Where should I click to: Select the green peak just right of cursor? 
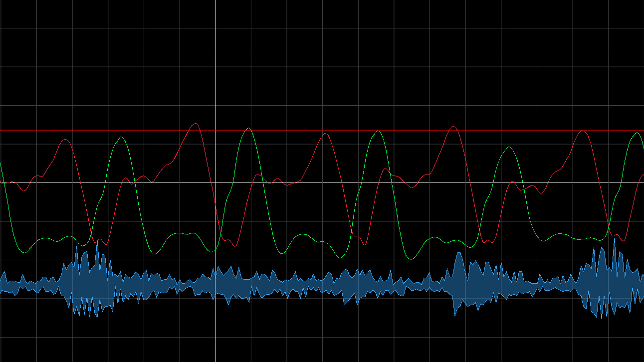[x=248, y=129]
